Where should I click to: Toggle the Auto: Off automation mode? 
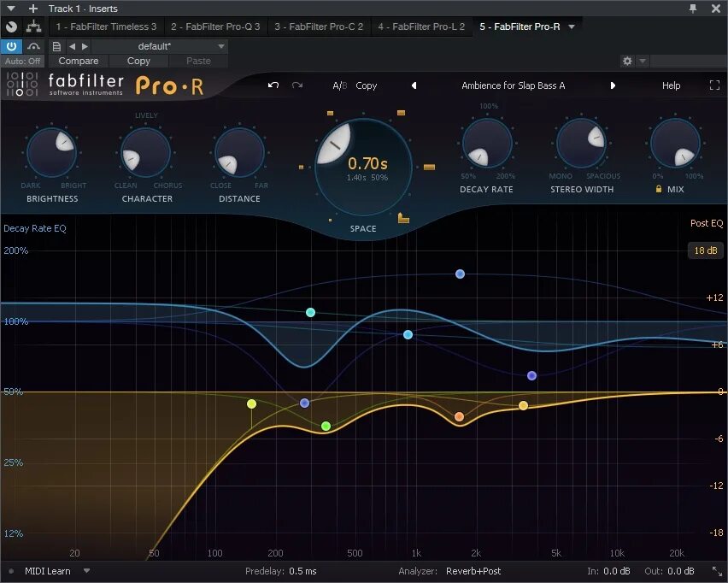click(23, 61)
